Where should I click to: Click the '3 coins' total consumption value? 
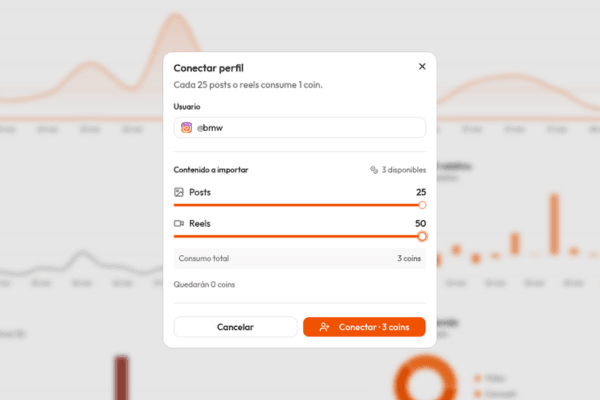tap(410, 259)
